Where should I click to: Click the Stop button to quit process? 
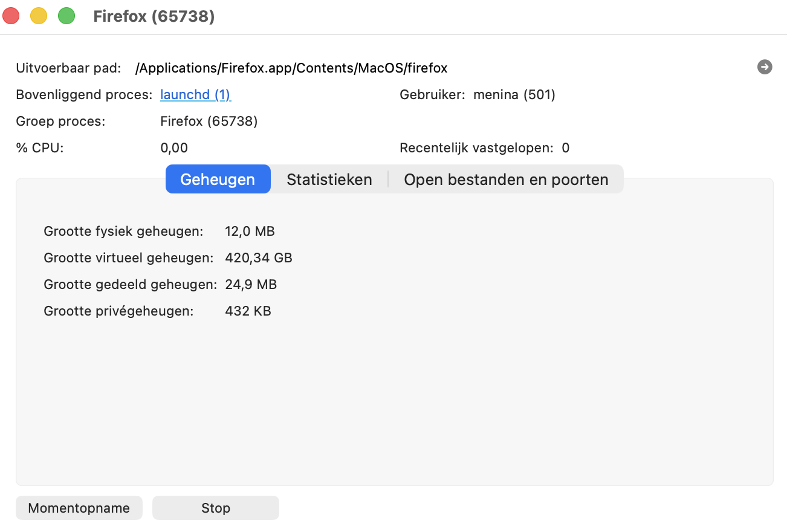(215, 508)
